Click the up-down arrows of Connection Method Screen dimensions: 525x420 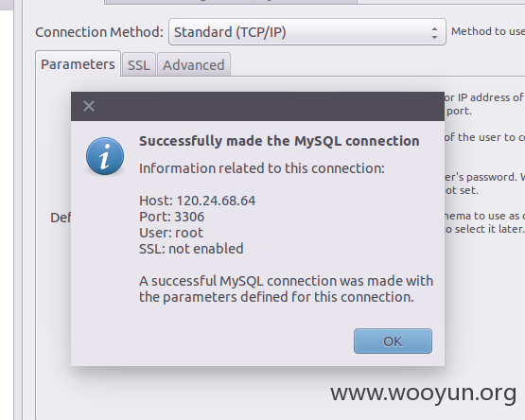(x=434, y=33)
